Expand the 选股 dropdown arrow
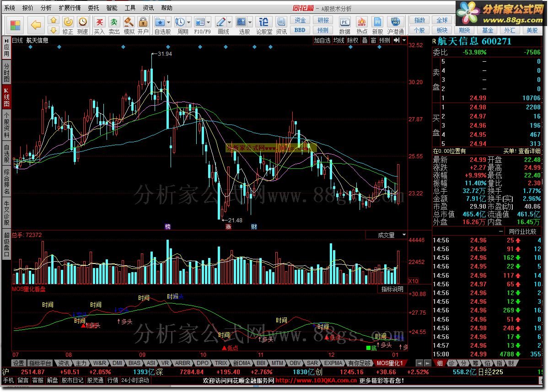The image size is (548, 392). coord(250,22)
